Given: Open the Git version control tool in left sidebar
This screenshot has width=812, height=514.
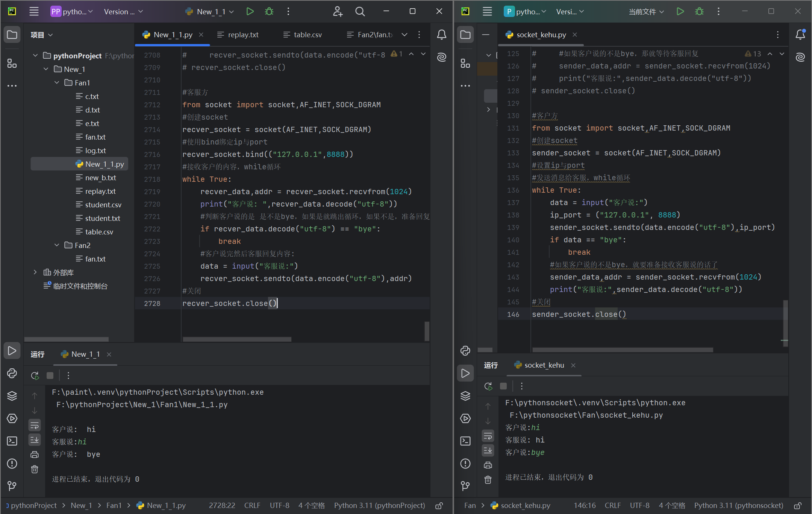Looking at the screenshot, I should point(12,486).
